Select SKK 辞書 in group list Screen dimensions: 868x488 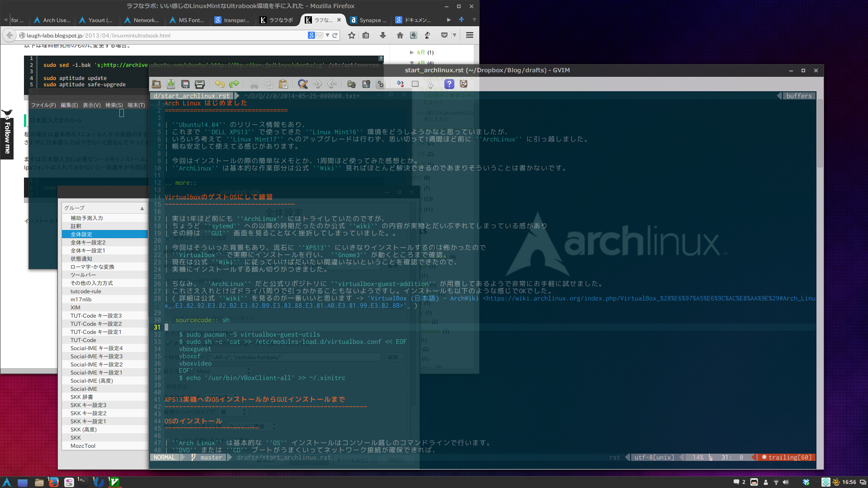[x=105, y=397]
